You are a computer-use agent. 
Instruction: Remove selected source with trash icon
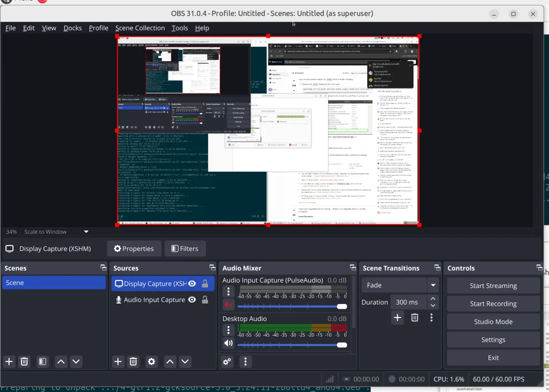(133, 361)
